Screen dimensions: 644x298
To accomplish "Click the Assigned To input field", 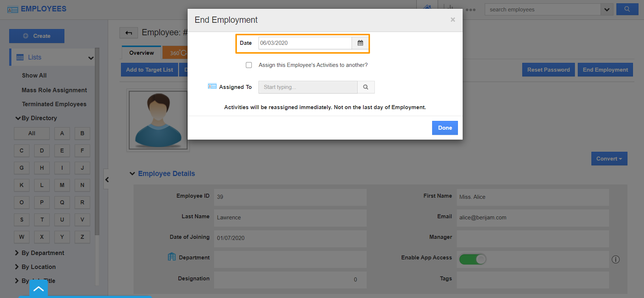I will [307, 87].
